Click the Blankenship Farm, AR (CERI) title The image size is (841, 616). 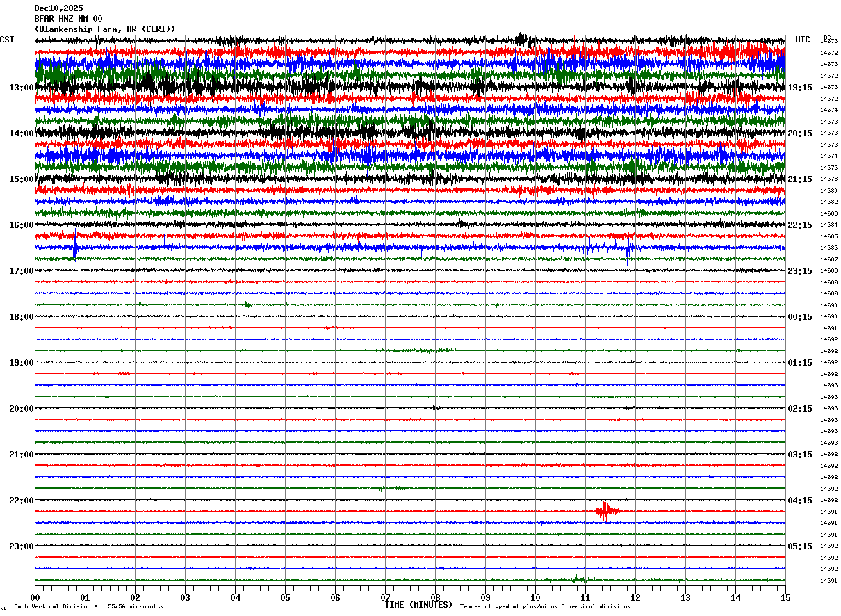[105, 29]
